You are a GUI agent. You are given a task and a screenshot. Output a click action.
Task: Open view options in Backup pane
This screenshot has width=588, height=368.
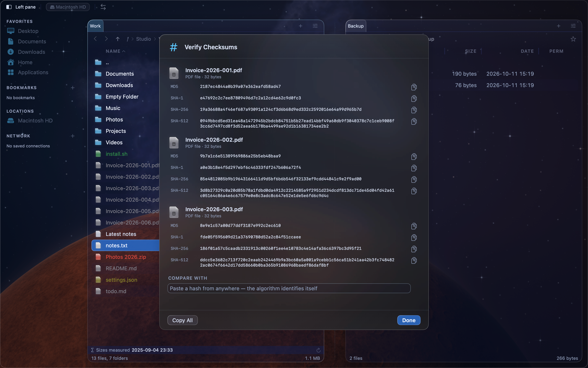[573, 26]
